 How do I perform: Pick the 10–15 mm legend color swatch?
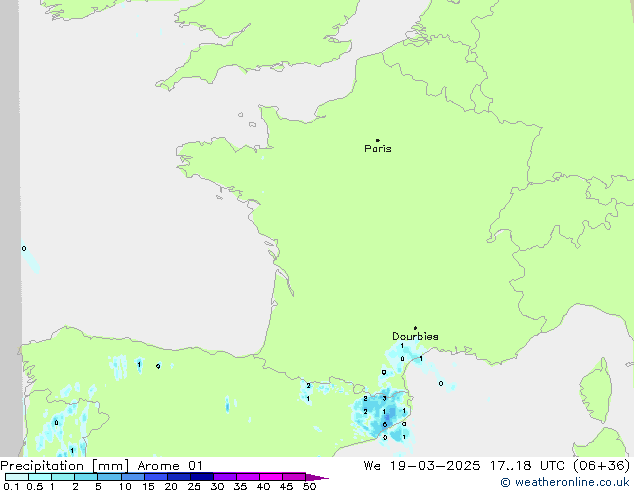pyautogui.click(x=132, y=477)
